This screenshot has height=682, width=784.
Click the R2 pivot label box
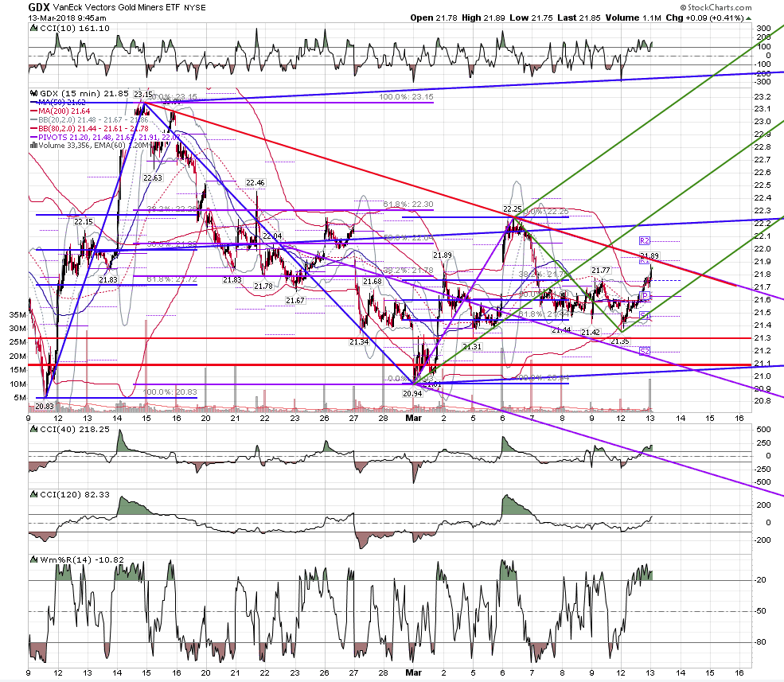tap(645, 241)
